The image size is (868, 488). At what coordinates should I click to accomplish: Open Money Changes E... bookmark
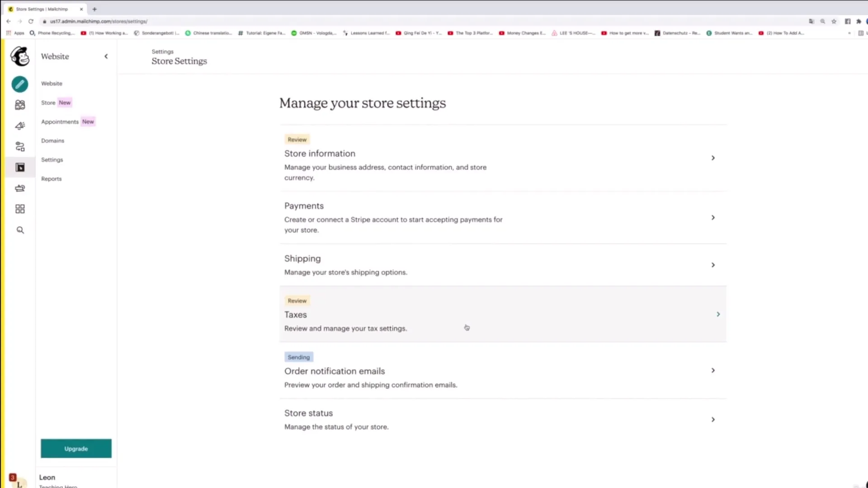tap(522, 33)
